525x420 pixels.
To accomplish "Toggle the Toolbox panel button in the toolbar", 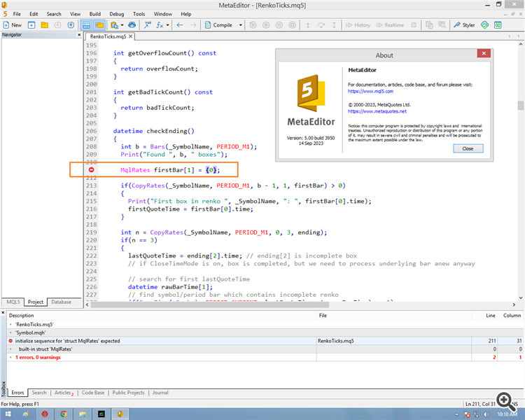I will point(86,25).
